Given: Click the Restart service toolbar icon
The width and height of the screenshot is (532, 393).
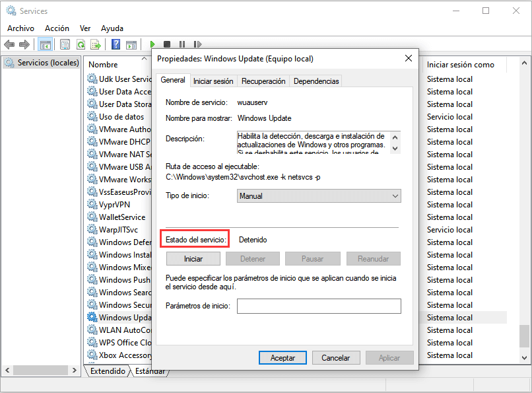Looking at the screenshot, I should point(197,44).
